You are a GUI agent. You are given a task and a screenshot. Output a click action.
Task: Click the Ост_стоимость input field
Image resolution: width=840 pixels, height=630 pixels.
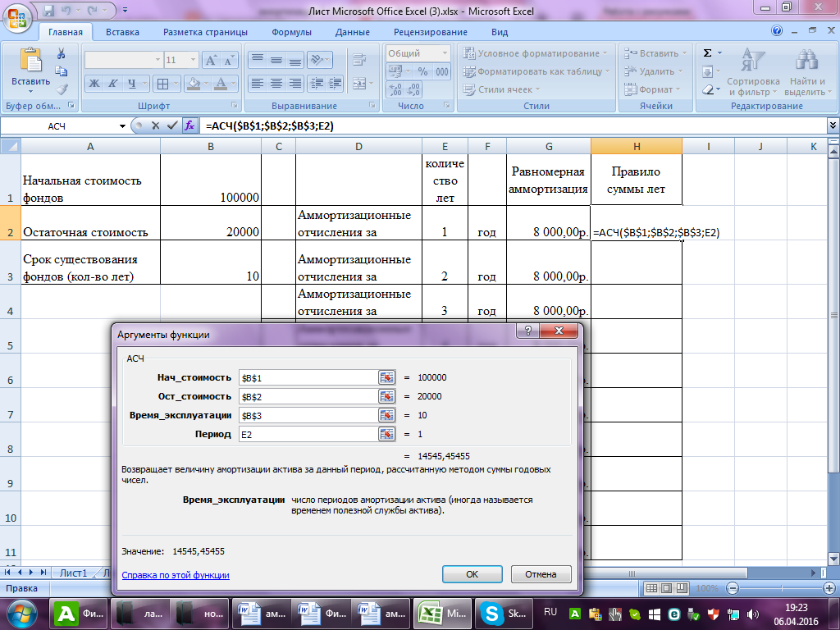tap(308, 396)
